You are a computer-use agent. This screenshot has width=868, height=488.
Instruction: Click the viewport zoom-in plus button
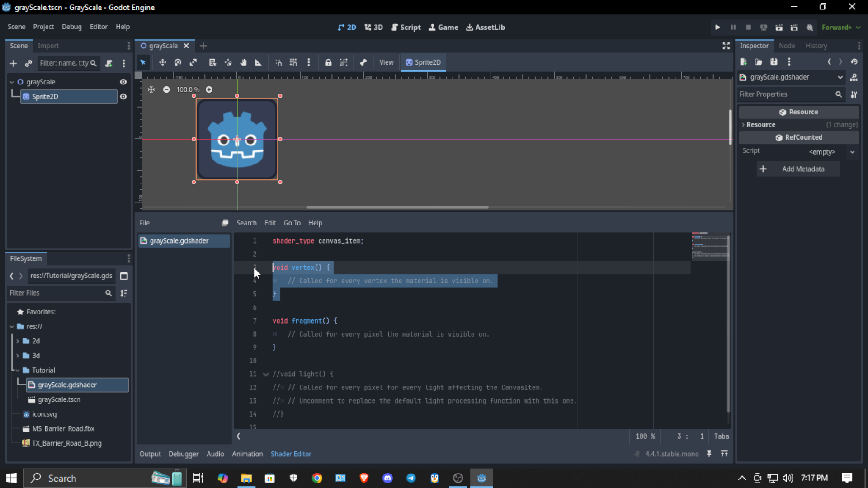[x=209, y=89]
